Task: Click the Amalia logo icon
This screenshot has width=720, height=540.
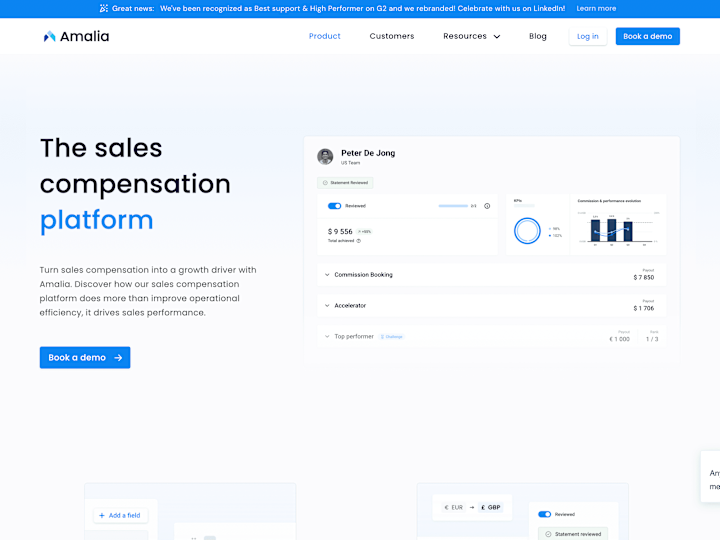Action: point(49,36)
